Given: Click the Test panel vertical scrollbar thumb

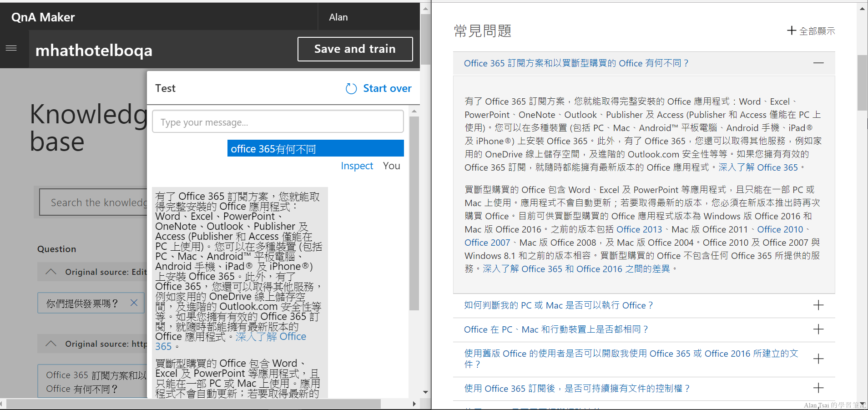Looking at the screenshot, I should tap(414, 213).
